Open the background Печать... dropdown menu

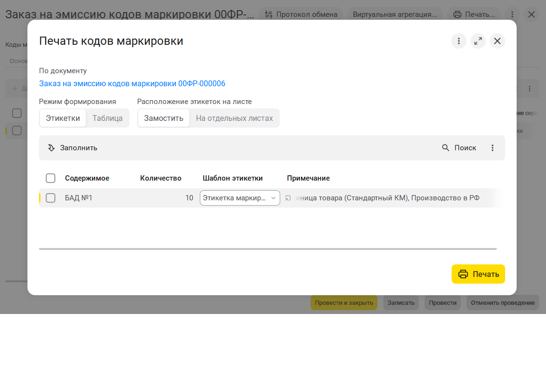(x=474, y=14)
